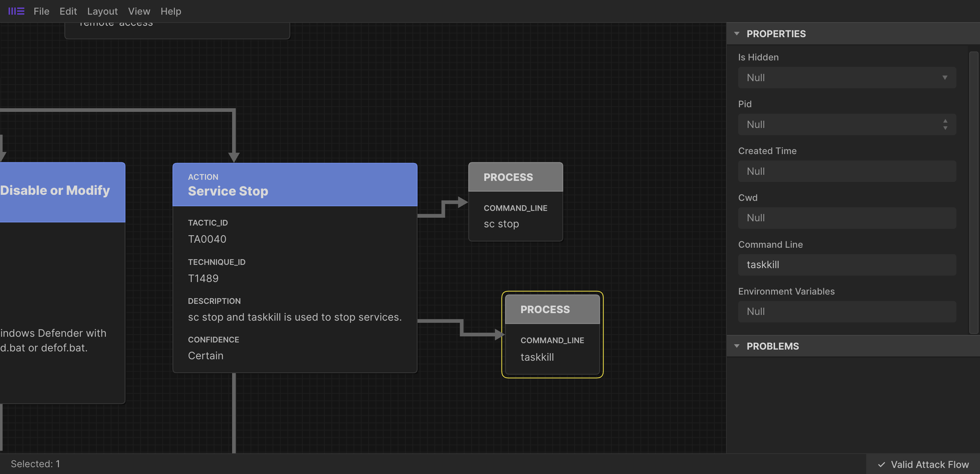Select the taskkill PROCESS node
Viewport: 980px width, 474px height.
[x=552, y=334]
